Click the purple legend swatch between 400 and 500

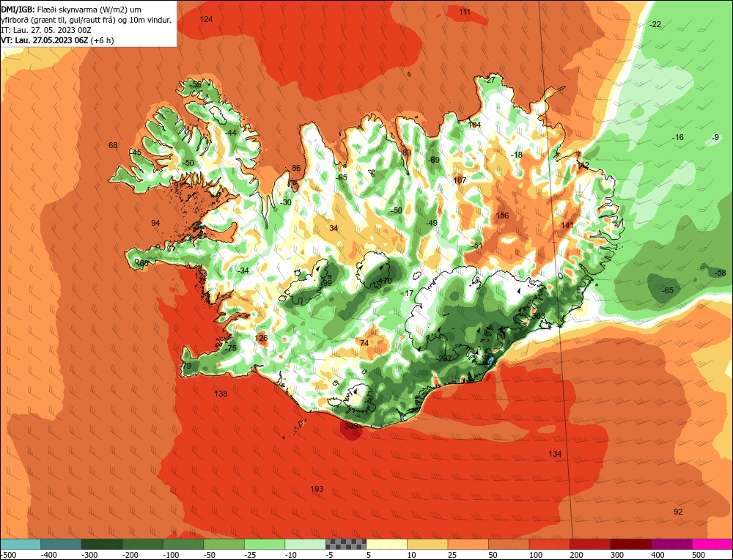coord(671,544)
